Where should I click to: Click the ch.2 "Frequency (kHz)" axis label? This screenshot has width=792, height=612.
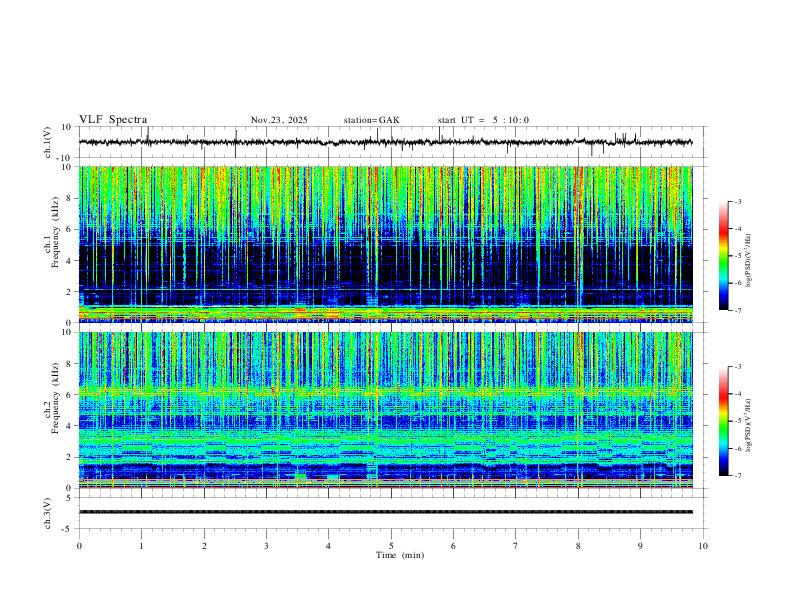tap(56, 398)
